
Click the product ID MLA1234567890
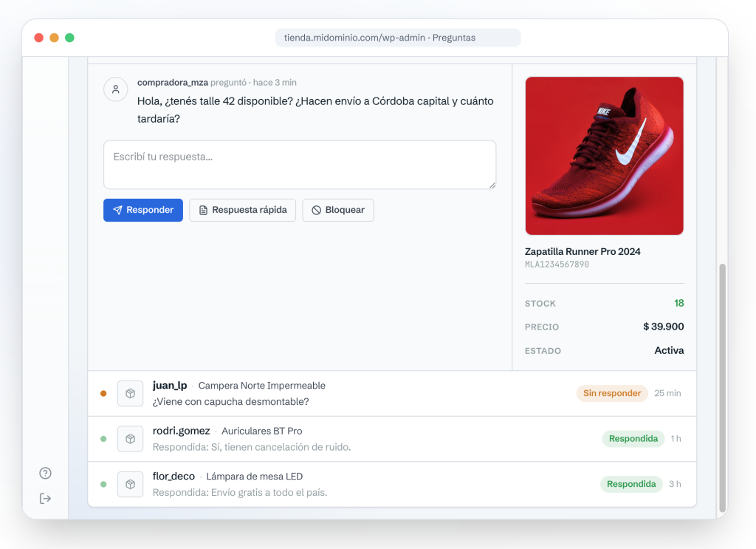click(x=557, y=265)
